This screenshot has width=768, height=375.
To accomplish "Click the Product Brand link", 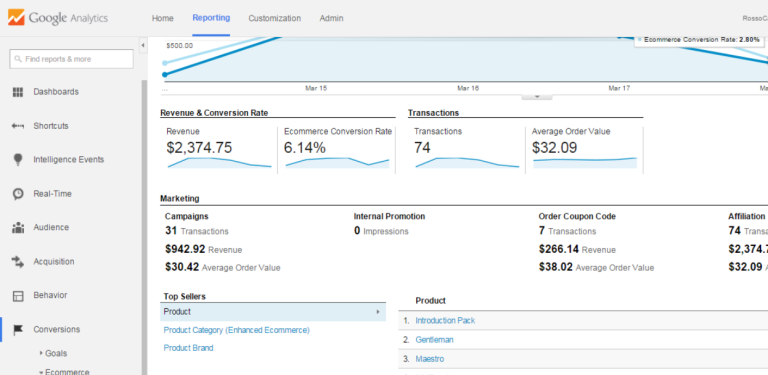I will pos(189,348).
